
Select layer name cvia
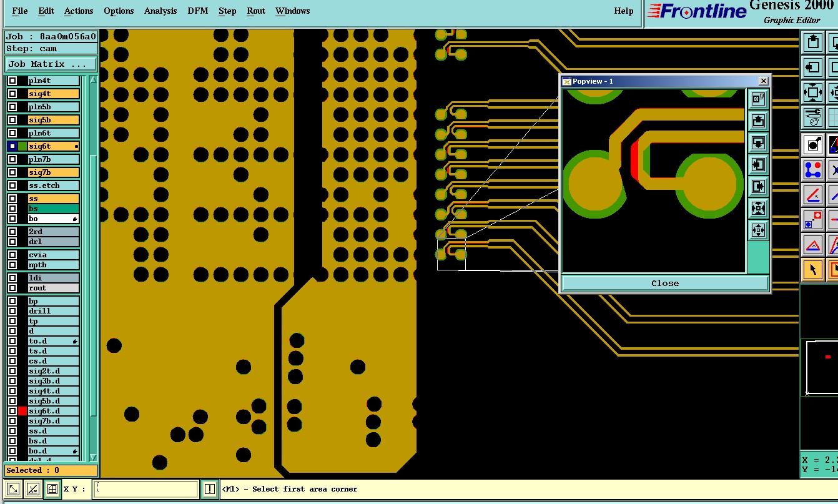point(54,255)
